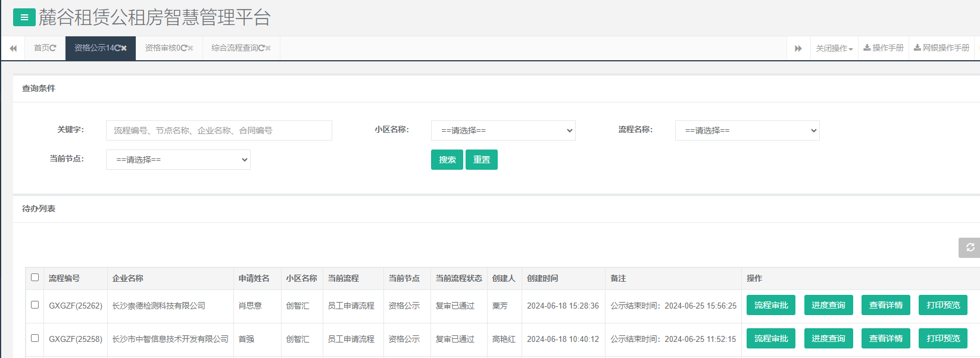Toggle the green hamburger sidebar menu
Image resolution: width=980 pixels, height=358 pixels.
[24, 17]
